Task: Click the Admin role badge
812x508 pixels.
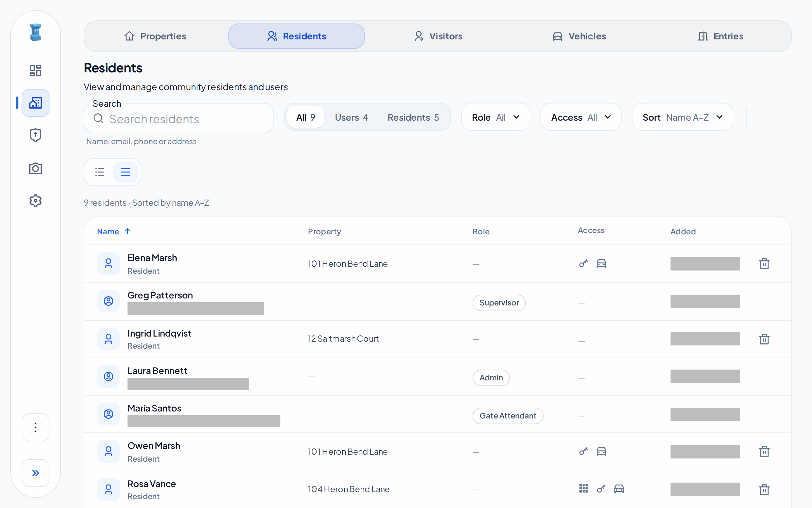Action: 491,378
